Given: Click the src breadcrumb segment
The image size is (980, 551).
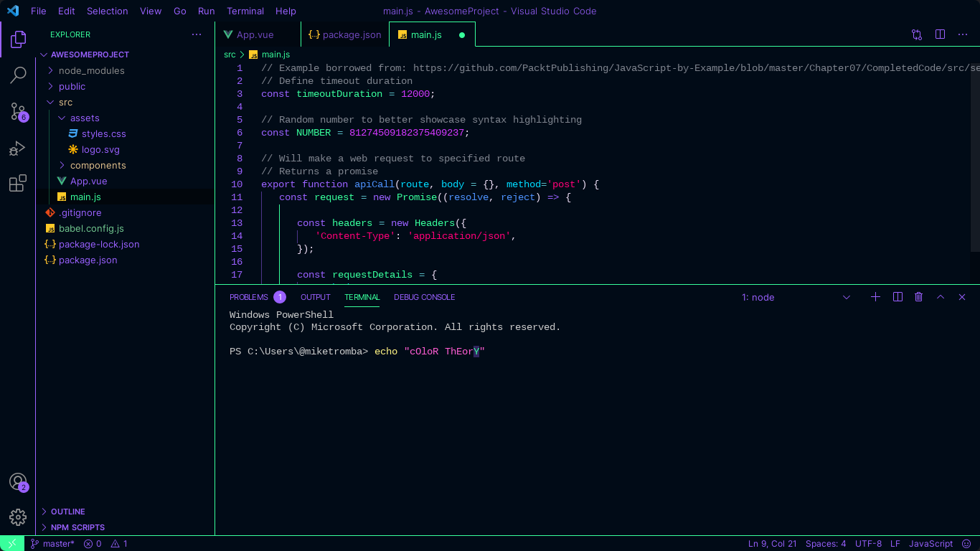Looking at the screenshot, I should 230,55.
